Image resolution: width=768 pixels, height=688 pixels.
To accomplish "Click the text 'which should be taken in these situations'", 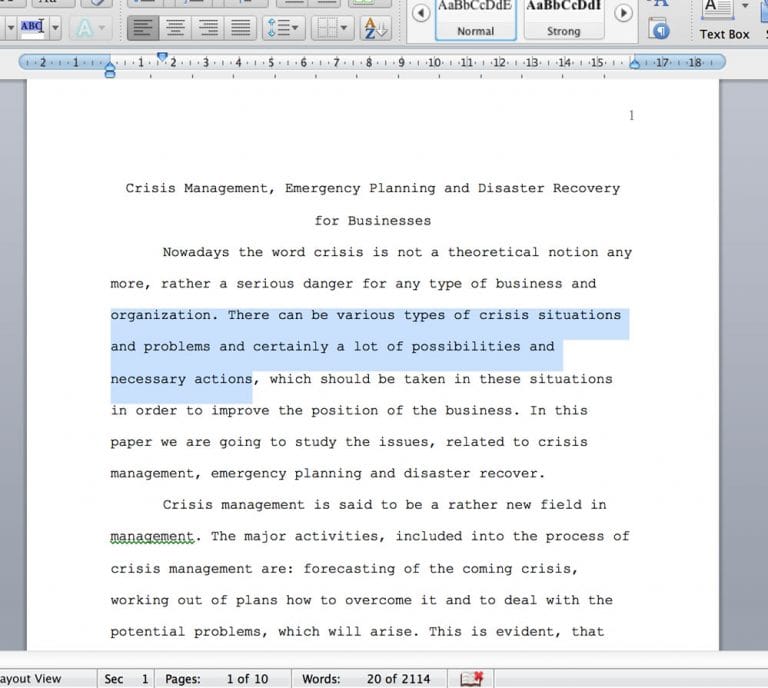I will tap(441, 379).
